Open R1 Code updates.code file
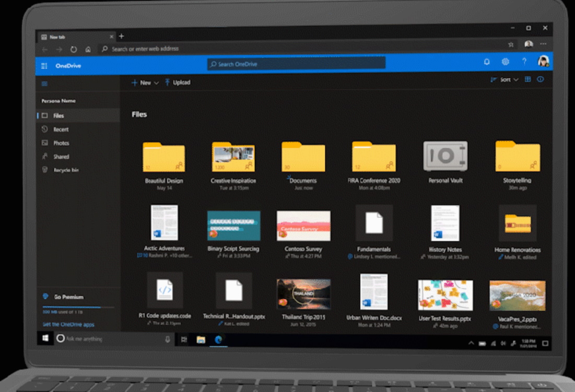 (x=165, y=290)
